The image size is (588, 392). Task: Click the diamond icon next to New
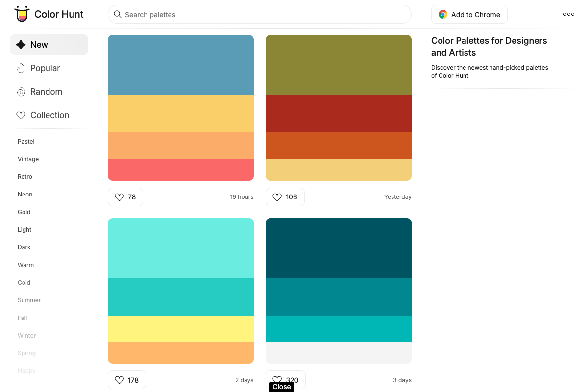21,44
